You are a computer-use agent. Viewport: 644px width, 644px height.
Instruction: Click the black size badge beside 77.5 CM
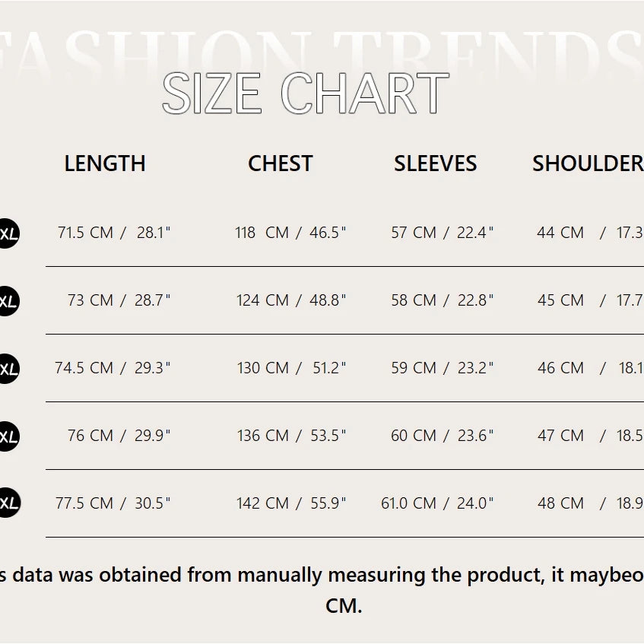coord(8,503)
